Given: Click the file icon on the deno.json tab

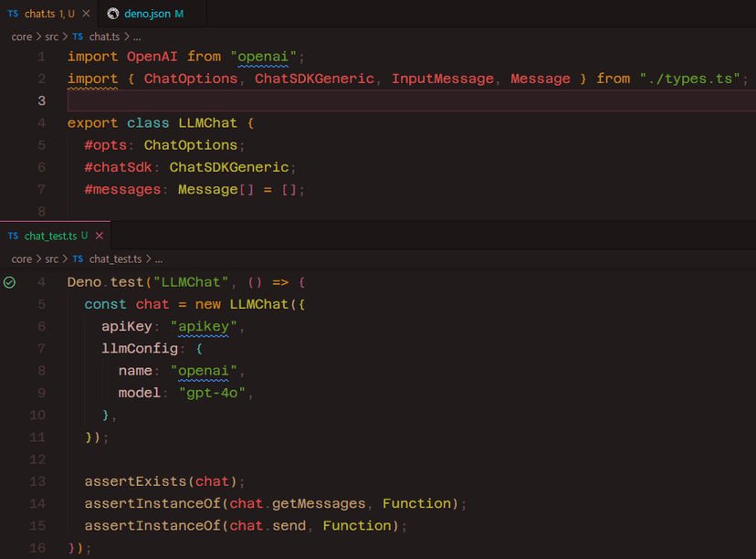Looking at the screenshot, I should 113,14.
